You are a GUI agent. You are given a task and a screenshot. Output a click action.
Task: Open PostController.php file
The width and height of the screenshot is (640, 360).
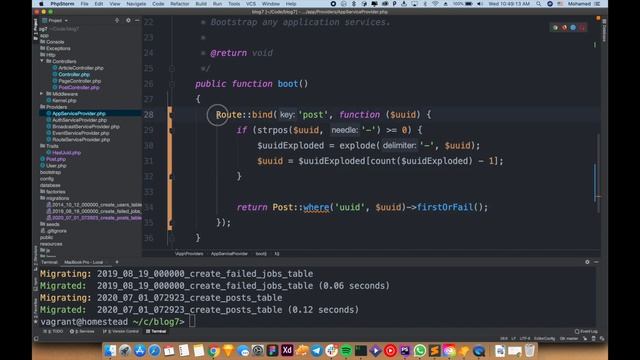click(x=78, y=87)
